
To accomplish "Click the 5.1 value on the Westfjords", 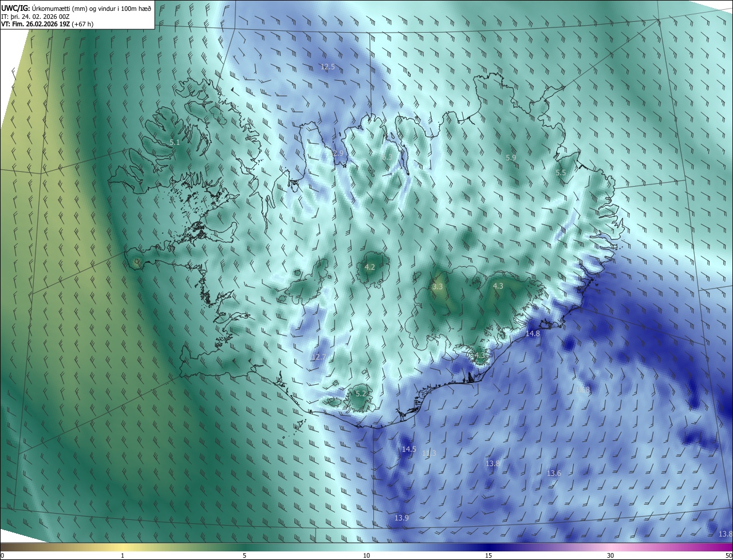I will (x=175, y=143).
